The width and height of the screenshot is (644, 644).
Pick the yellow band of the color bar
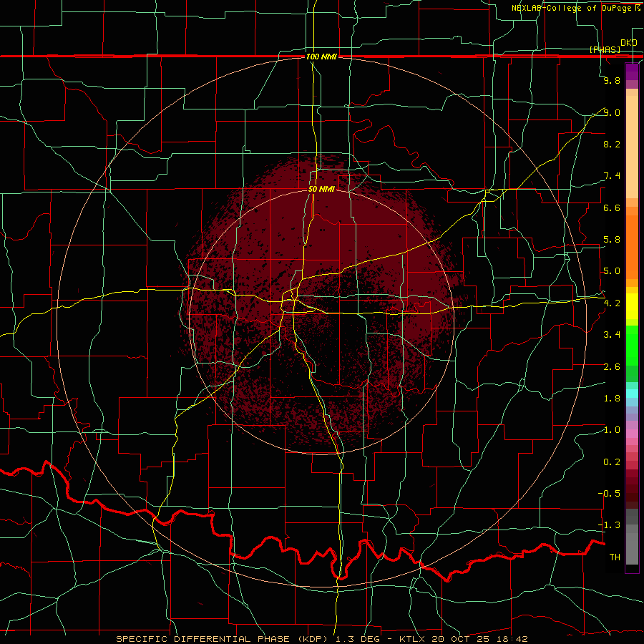632,306
